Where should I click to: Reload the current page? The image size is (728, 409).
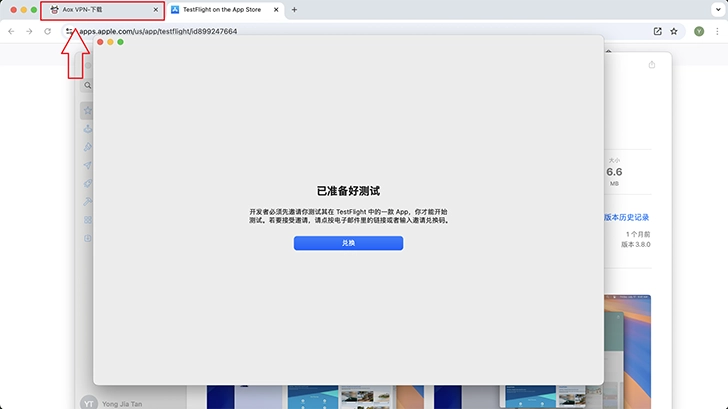pos(47,31)
